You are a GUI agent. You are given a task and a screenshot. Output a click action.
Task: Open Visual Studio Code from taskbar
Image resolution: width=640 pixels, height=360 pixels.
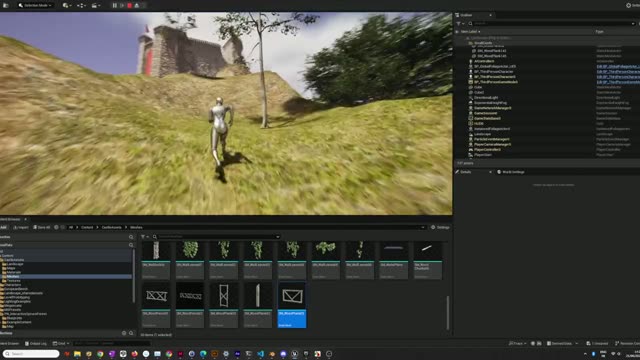point(260,354)
